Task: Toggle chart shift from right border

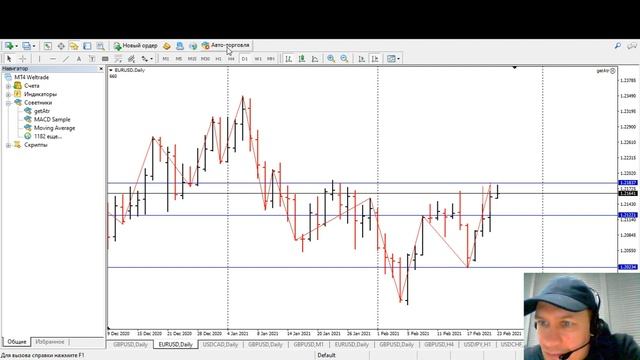Action: point(375,59)
